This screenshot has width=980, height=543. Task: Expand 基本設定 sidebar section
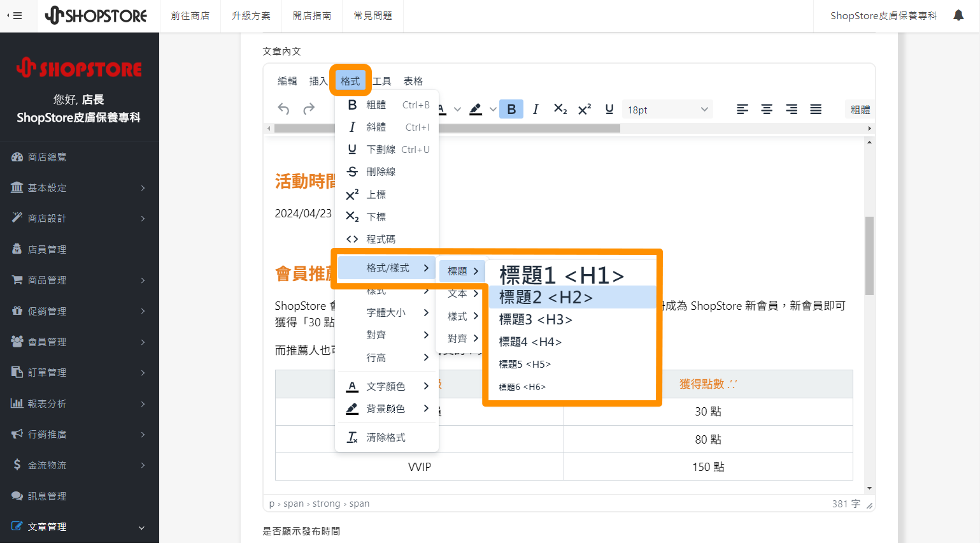click(80, 187)
